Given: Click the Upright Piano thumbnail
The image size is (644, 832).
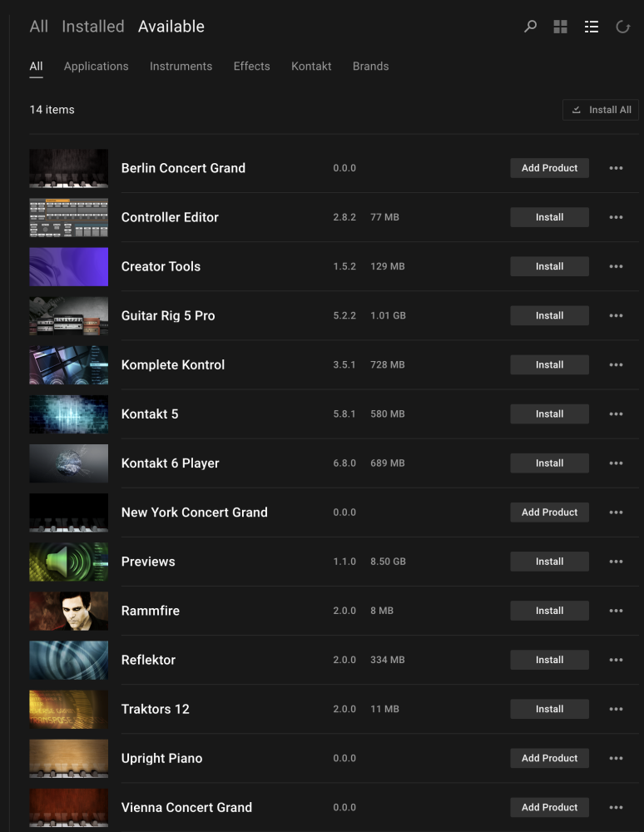Looking at the screenshot, I should [68, 759].
